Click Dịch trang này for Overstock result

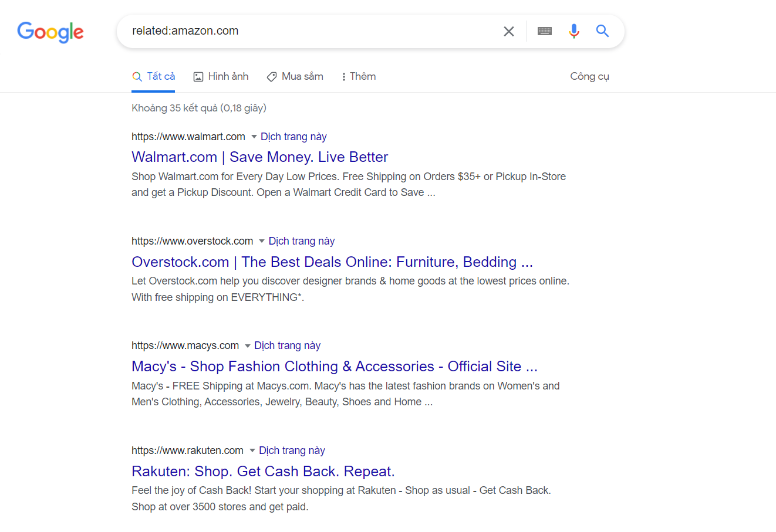[x=302, y=241]
